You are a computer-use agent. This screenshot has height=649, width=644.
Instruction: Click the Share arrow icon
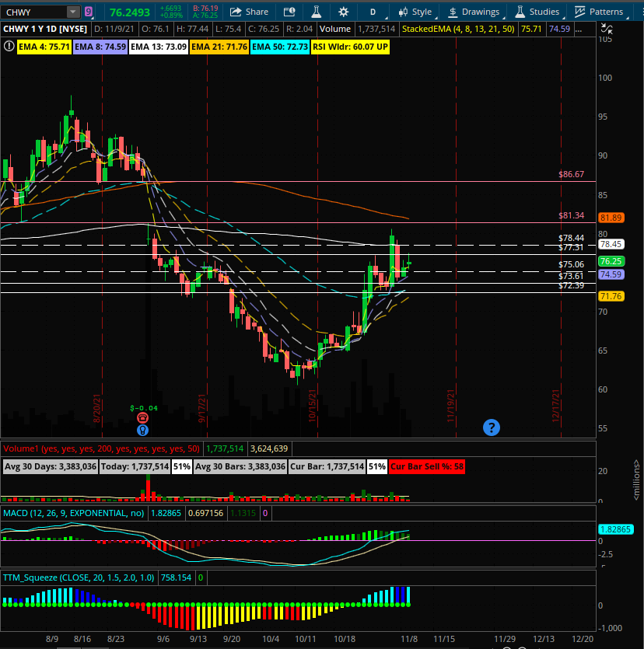coord(236,12)
